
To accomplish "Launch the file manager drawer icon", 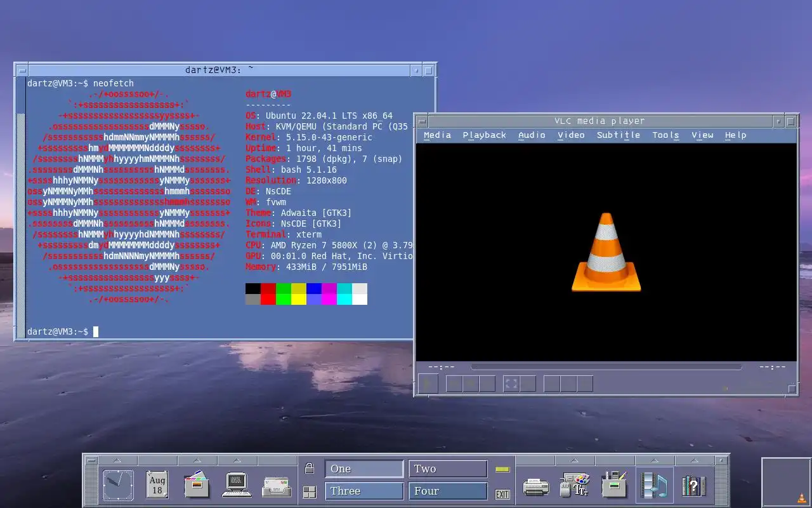I will pos(197,486).
